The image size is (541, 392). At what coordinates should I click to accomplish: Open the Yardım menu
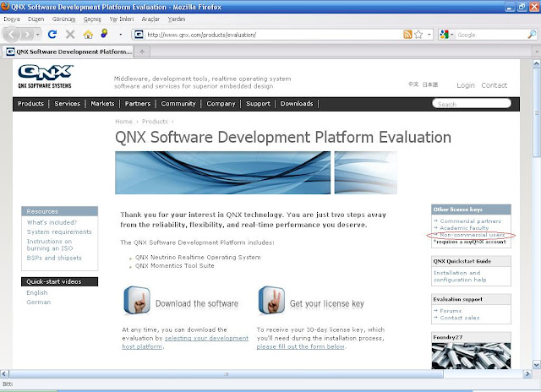[177, 19]
